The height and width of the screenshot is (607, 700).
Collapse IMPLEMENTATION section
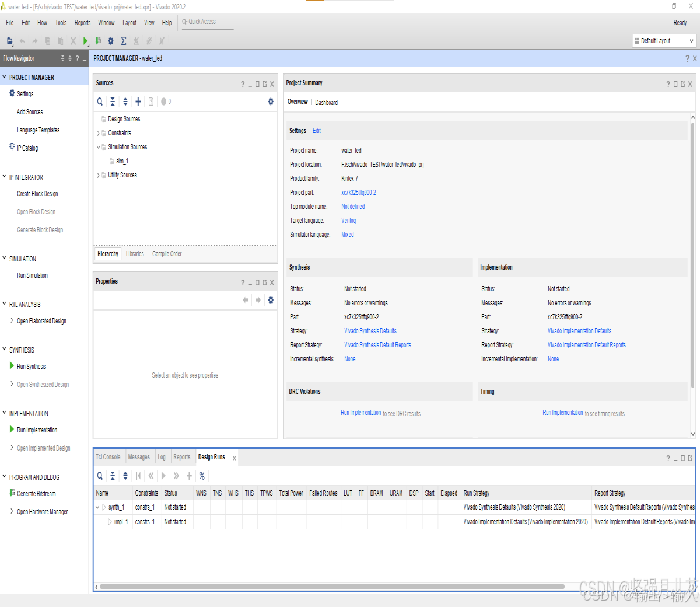4,413
